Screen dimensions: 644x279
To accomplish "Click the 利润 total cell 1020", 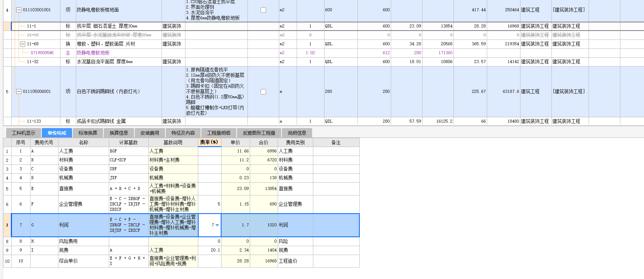I will (x=264, y=225).
